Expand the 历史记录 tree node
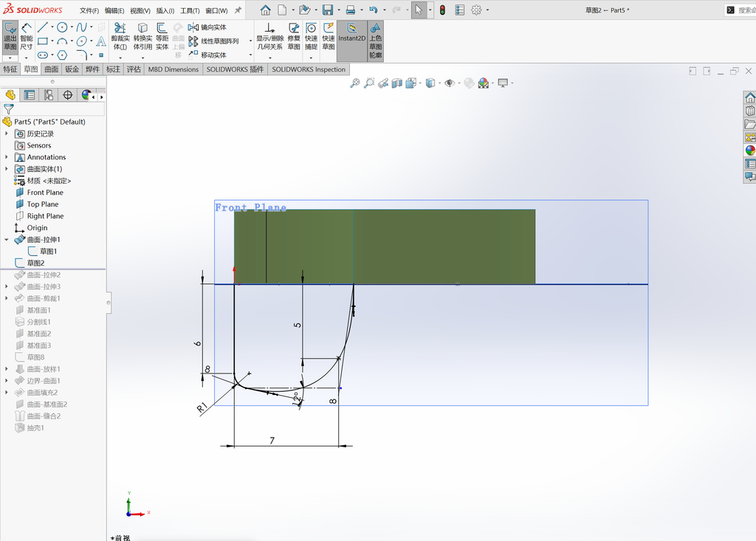The image size is (756, 541). 6,134
